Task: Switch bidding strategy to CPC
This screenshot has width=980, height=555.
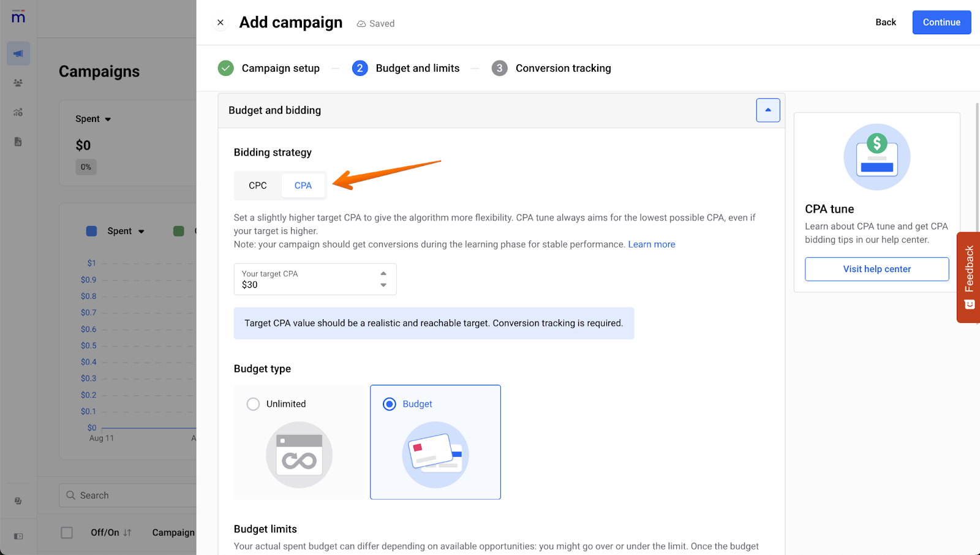Action: 258,186
